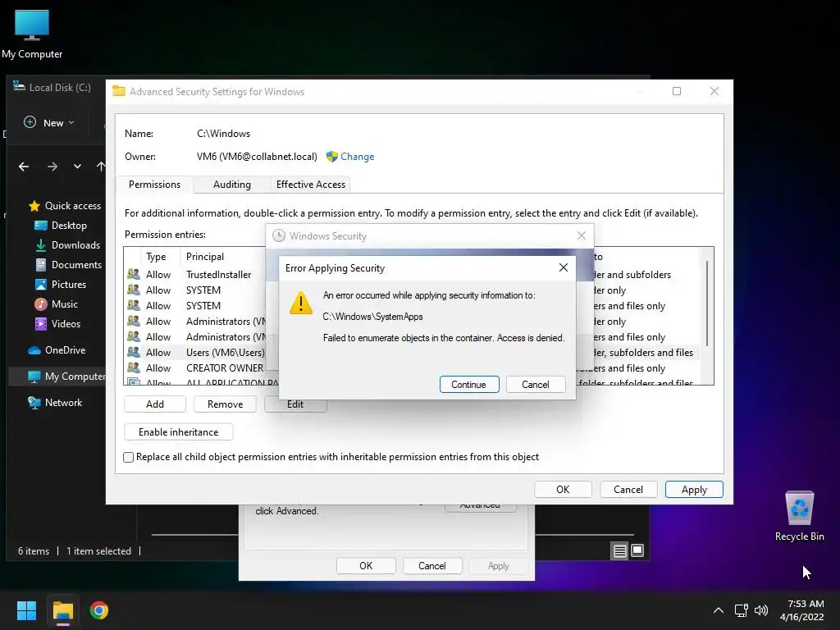Click the permission entries list scrollbar
Viewport: 840px width, 630px height.
[x=707, y=304]
